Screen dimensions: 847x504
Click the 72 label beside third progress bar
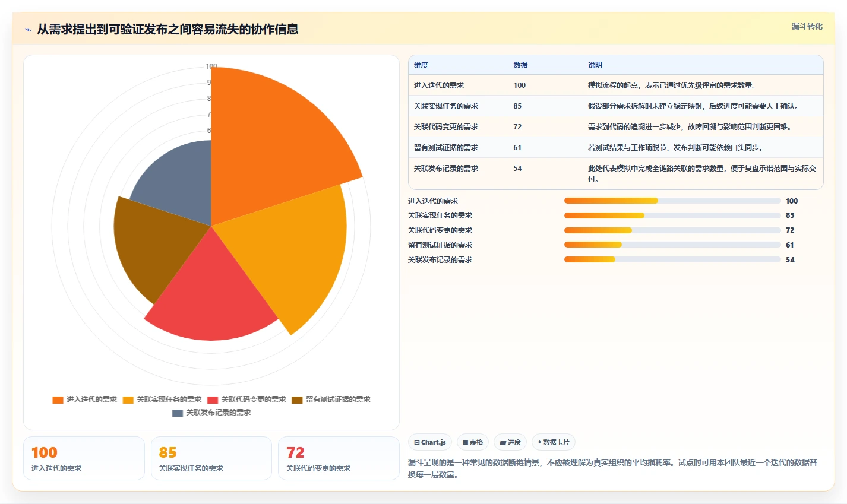coord(790,230)
